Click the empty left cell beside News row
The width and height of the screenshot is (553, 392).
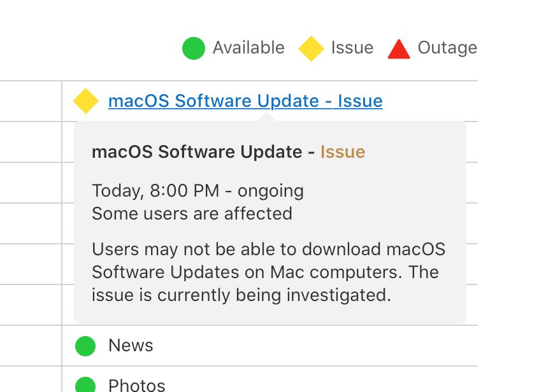[x=31, y=346]
